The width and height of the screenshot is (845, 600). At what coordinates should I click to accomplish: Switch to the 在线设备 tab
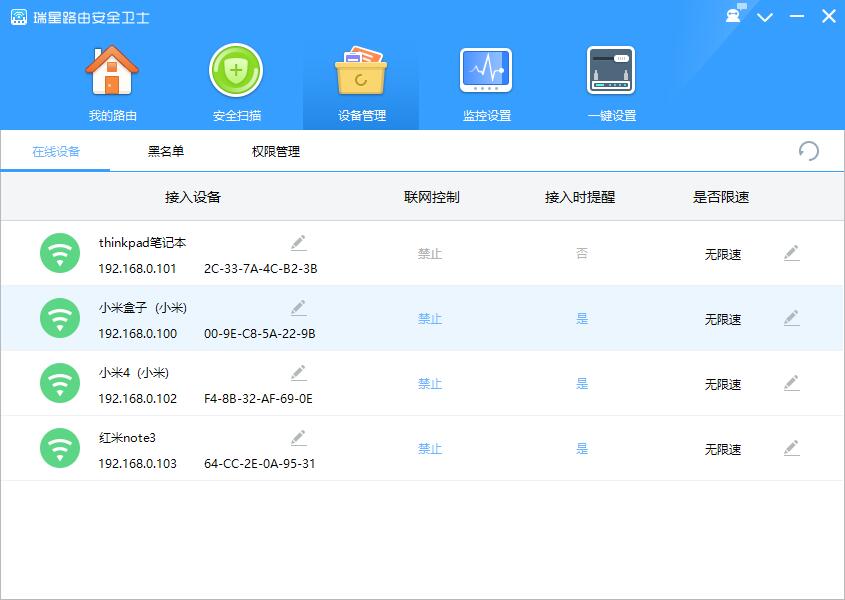point(56,151)
